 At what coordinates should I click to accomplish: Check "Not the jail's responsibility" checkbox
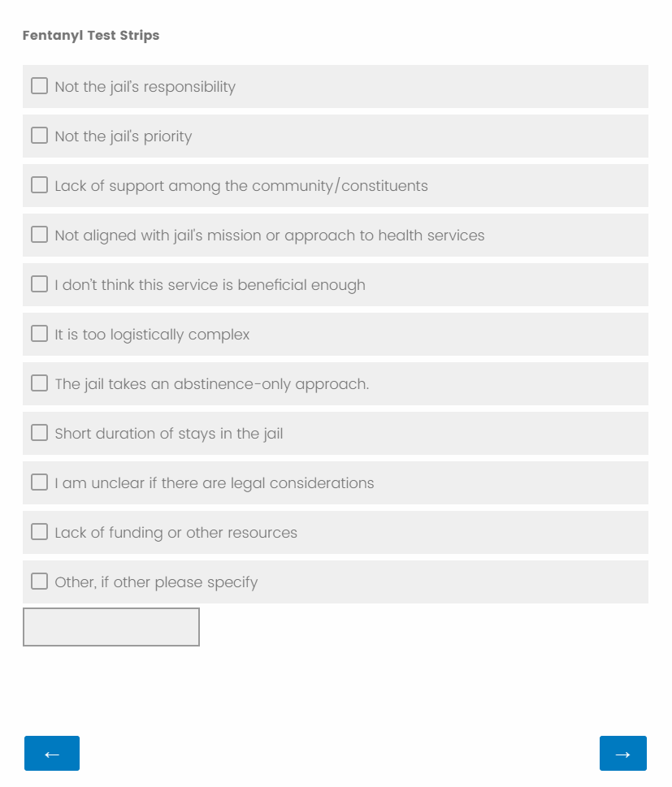[x=39, y=86]
